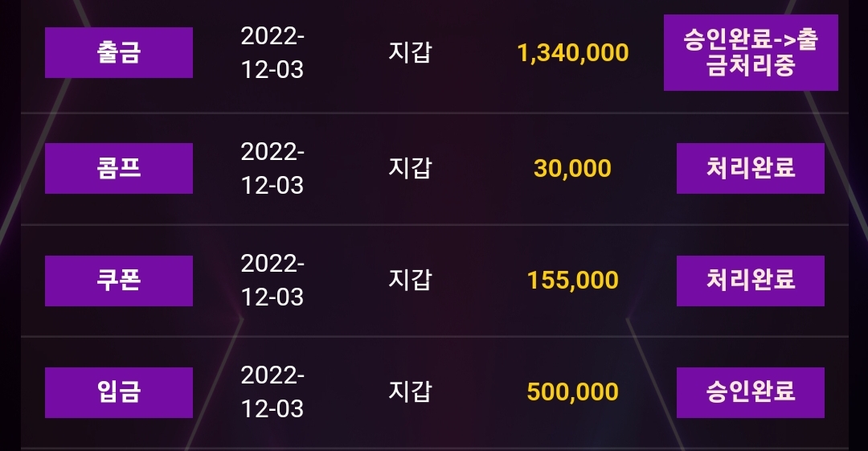Open the 승인완료->출금처리중 status button
The image size is (868, 451).
[751, 52]
